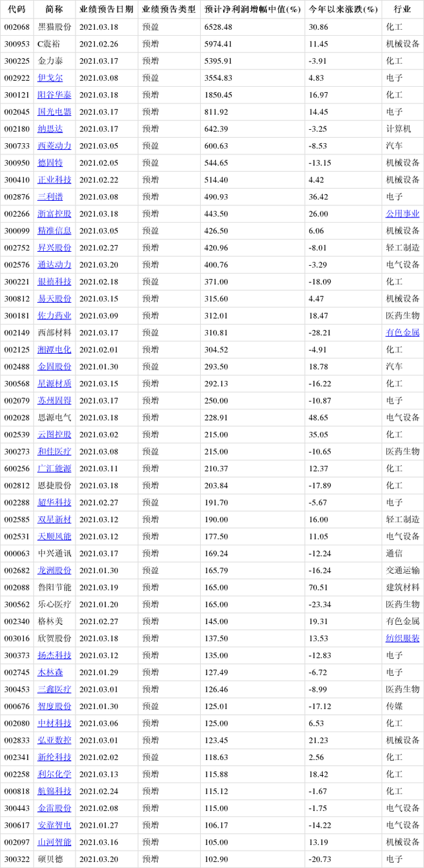This screenshot has height=868, width=424.
Task: Open the 利尔化学 link
Action: [54, 774]
